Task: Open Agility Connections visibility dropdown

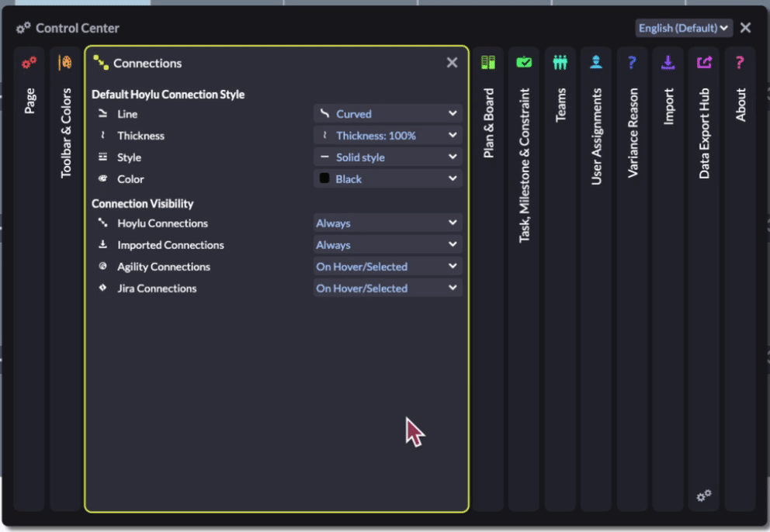Action: coord(387,266)
